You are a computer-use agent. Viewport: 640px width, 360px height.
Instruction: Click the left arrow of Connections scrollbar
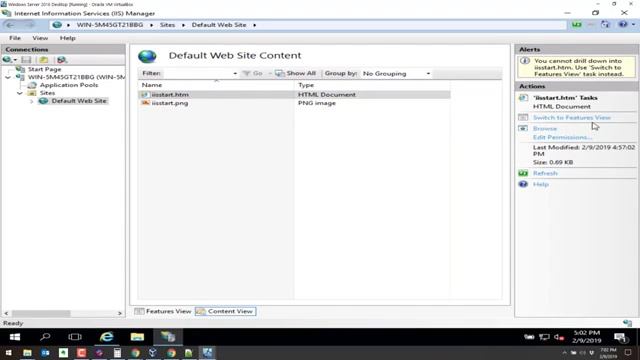coord(6,313)
